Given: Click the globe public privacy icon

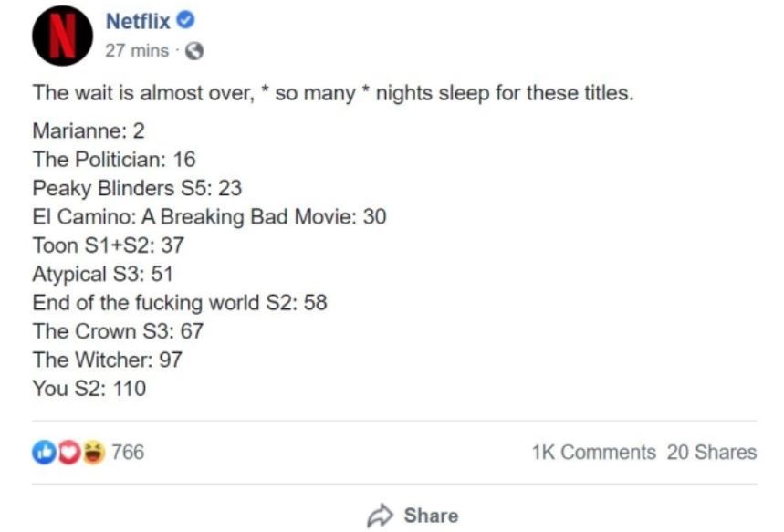Looking at the screenshot, I should tap(194, 51).
